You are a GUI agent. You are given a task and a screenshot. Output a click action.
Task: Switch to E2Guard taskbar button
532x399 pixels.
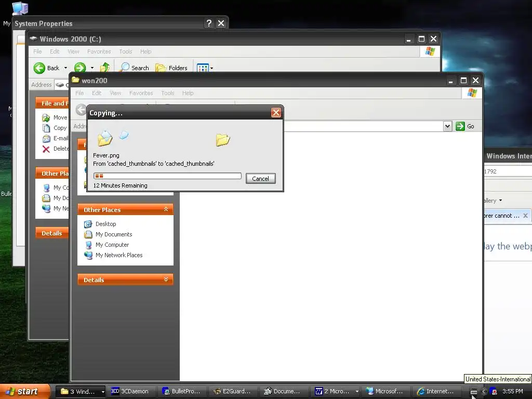232,392
